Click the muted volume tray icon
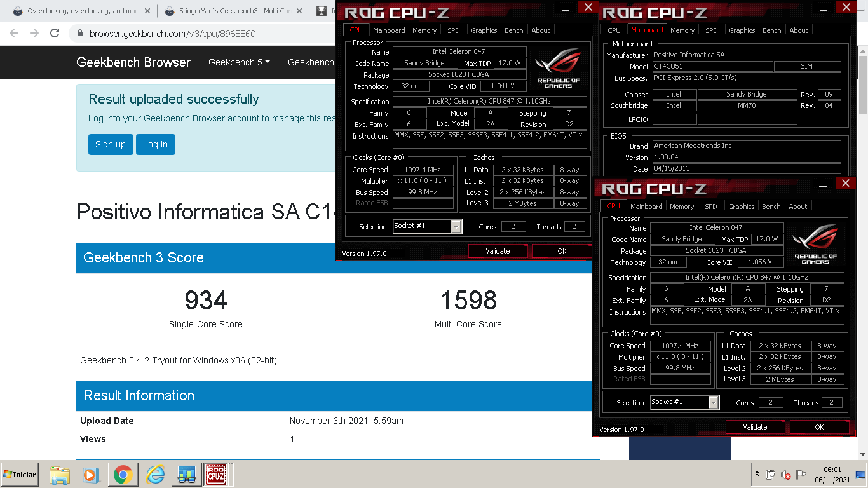Image resolution: width=868 pixels, height=488 pixels. [x=786, y=475]
